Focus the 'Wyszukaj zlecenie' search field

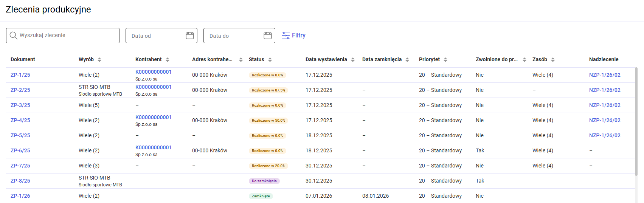click(63, 36)
